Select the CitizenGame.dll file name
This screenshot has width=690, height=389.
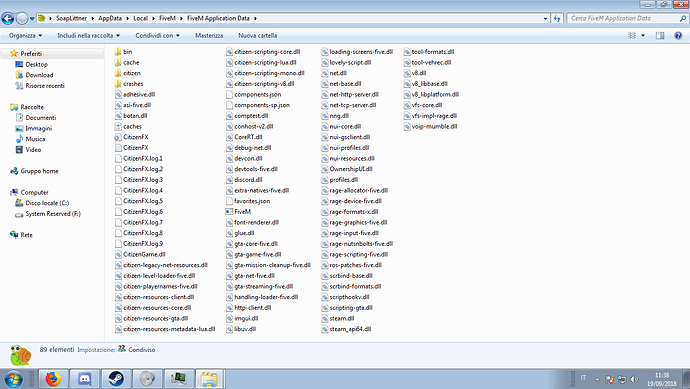click(x=144, y=254)
